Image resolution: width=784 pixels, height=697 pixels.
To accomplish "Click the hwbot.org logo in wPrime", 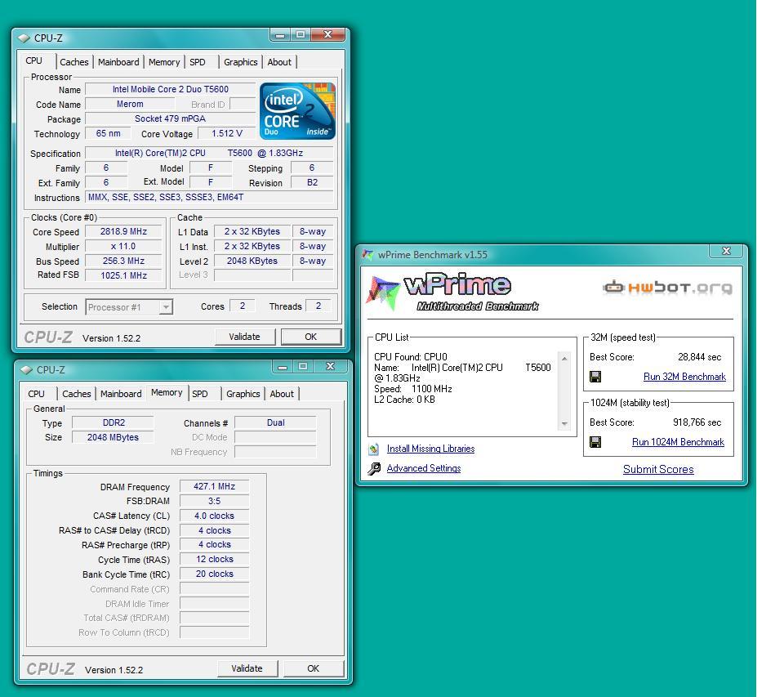I will point(667,287).
